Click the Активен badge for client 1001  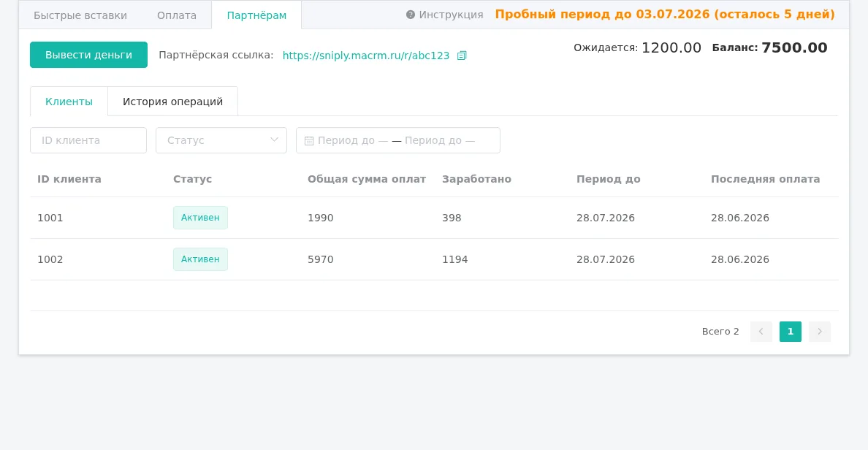pos(200,218)
